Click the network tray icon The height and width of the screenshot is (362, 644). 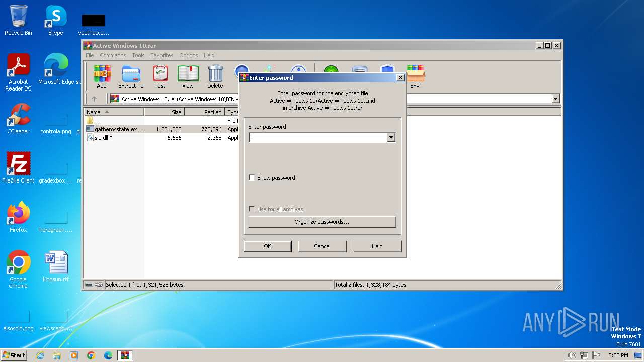[x=584, y=355]
